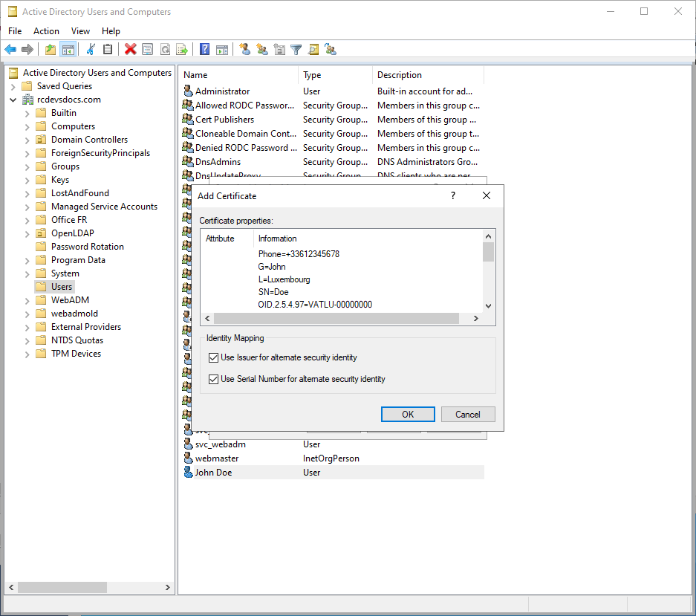Image resolution: width=696 pixels, height=616 pixels.
Task: Toggle Show/Hide Action Pane icon
Action: click(x=222, y=49)
